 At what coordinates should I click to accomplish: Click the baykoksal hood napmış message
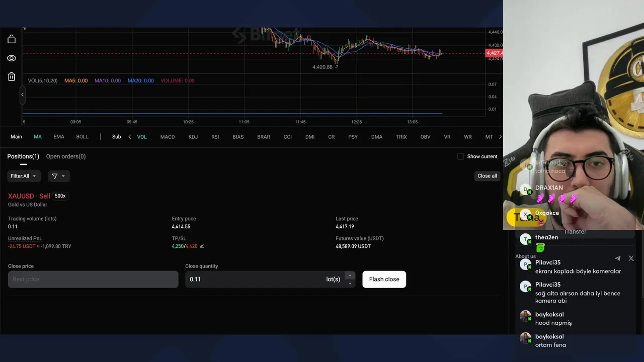tap(553, 323)
